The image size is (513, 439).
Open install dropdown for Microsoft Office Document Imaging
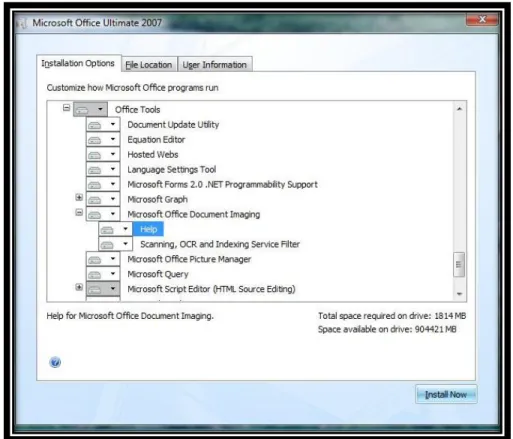pyautogui.click(x=103, y=214)
